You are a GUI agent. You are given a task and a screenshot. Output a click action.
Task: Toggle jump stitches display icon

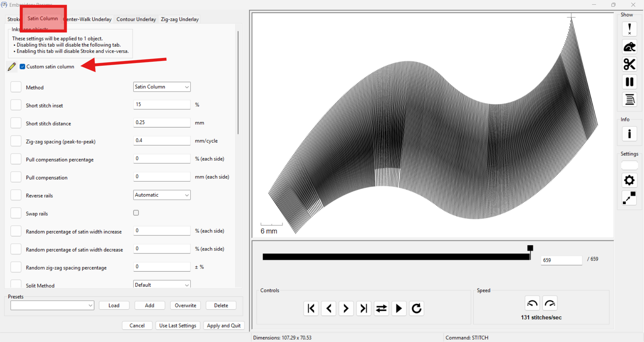[630, 47]
